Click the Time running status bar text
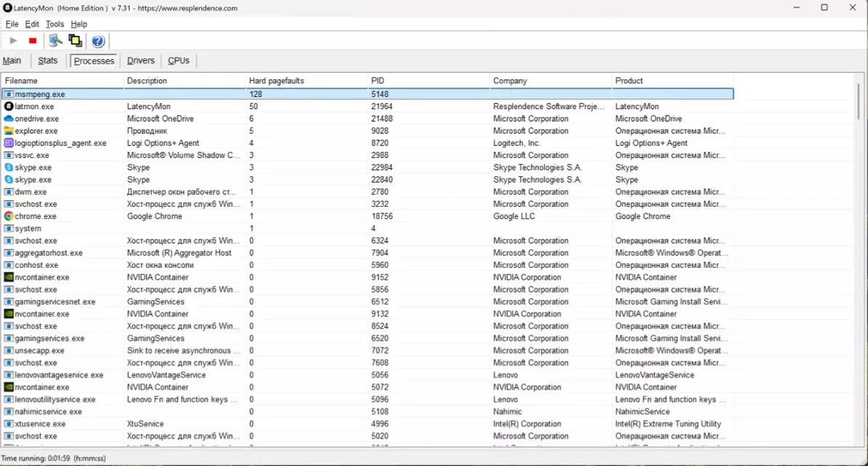The width and height of the screenshot is (868, 466). pyautogui.click(x=53, y=458)
